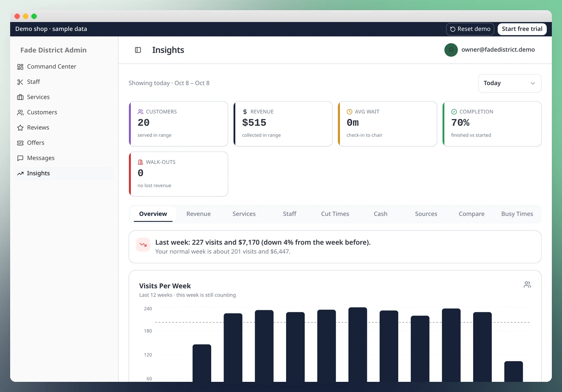Click the Revenue dollar sign icon
The height and width of the screenshot is (392, 562).
[245, 112]
